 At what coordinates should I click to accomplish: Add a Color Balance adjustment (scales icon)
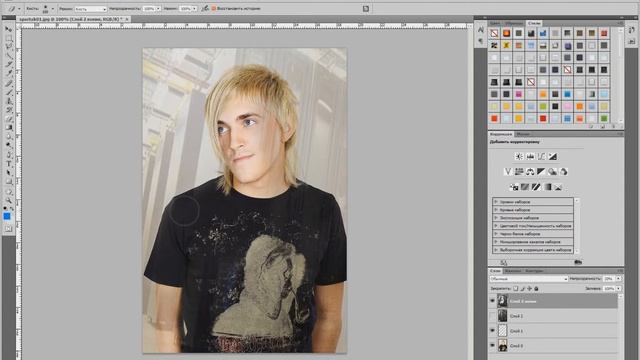530,171
